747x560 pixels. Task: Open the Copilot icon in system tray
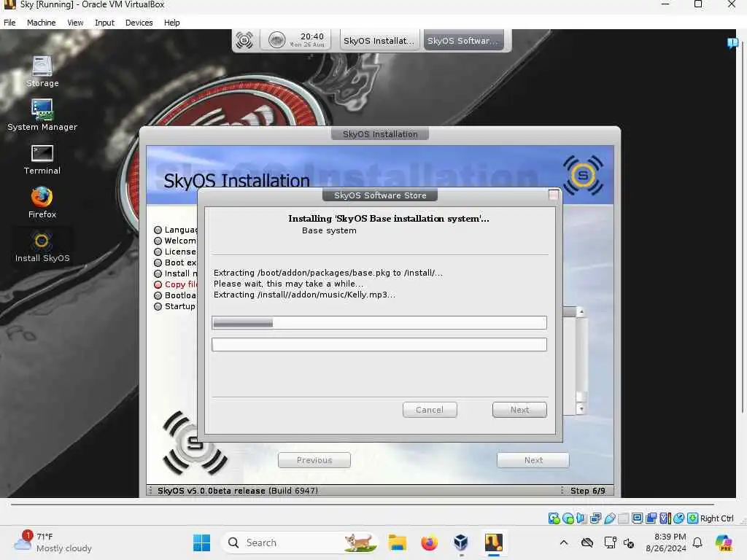pyautogui.click(x=724, y=542)
